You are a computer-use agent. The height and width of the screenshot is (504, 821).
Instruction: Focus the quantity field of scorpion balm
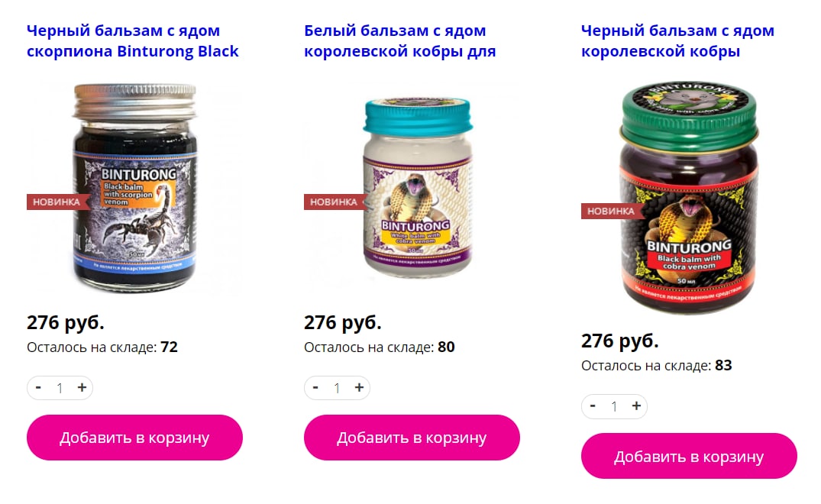coord(60,388)
